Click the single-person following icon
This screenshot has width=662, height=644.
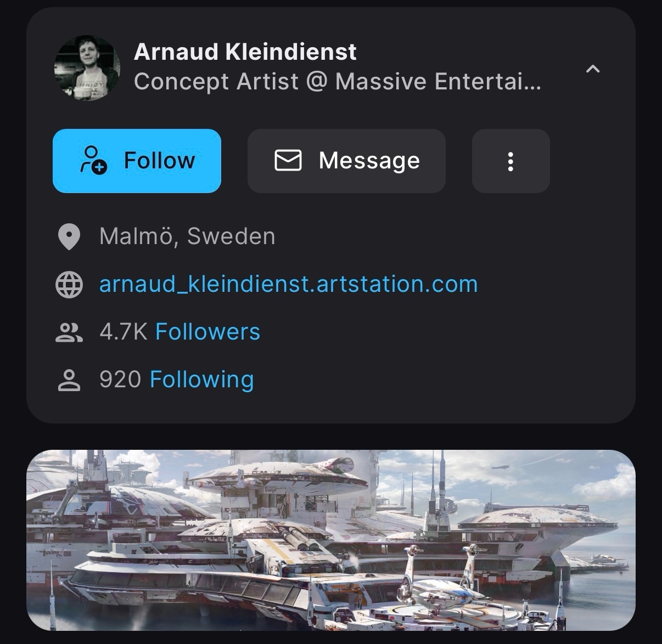(69, 380)
